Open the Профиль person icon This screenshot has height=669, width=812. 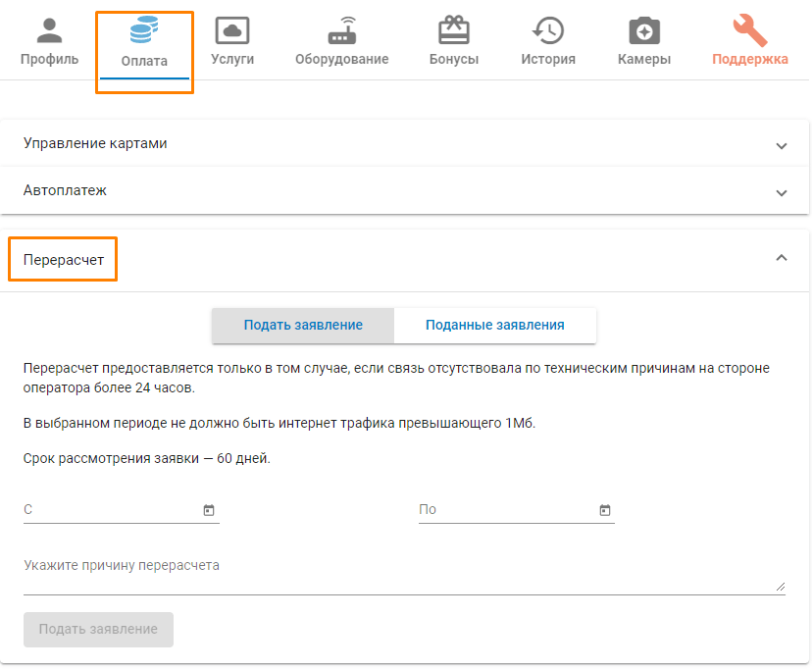pyautogui.click(x=49, y=30)
